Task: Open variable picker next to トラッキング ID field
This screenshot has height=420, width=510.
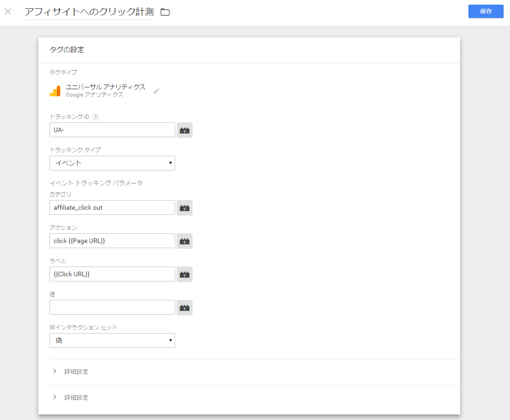Action: click(x=184, y=130)
